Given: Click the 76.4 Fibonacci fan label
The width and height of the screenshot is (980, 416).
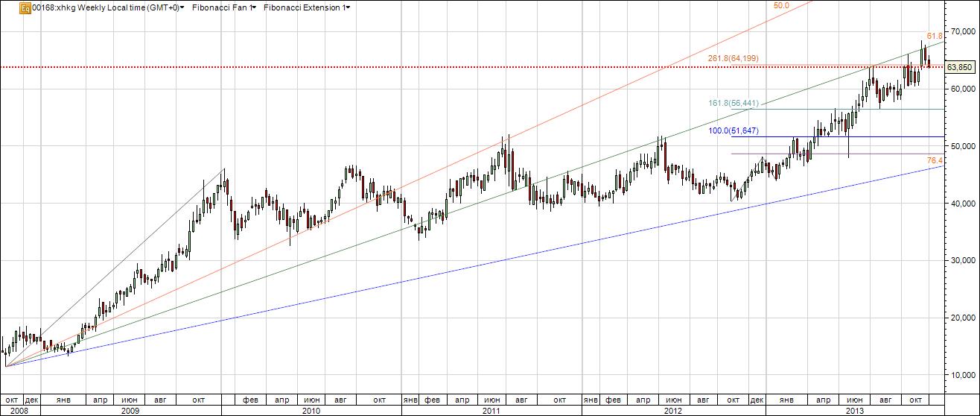Looking at the screenshot, I should click(x=935, y=160).
